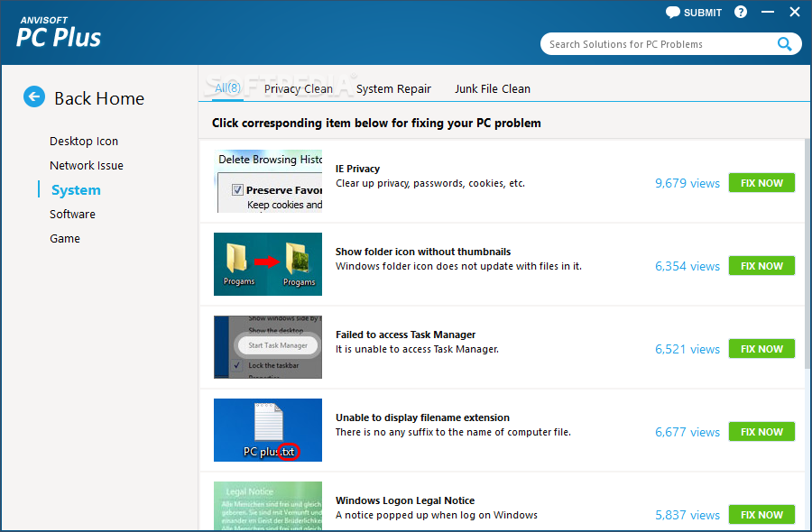Viewport: 812px width, 532px height.
Task: Click 'Unable to display filename extension' title
Action: (422, 417)
